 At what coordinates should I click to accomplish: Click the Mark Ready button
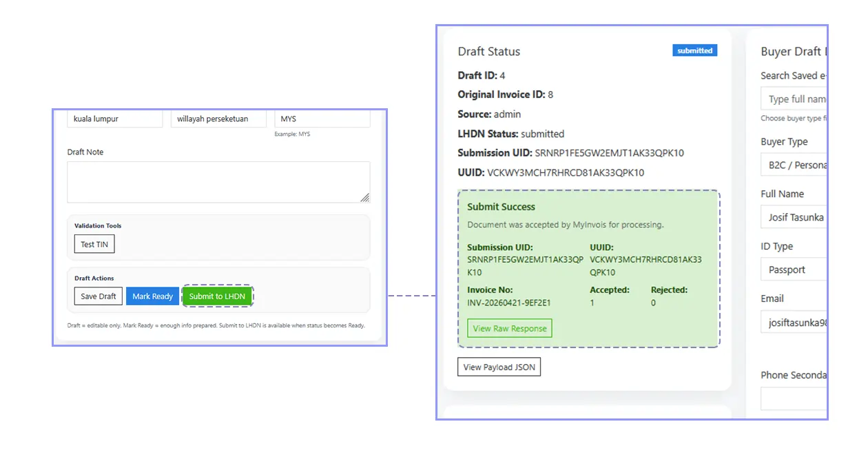point(152,296)
